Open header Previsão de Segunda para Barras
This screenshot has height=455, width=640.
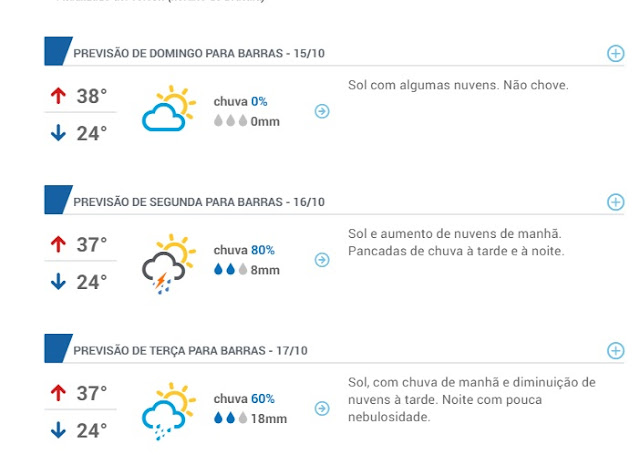click(199, 202)
